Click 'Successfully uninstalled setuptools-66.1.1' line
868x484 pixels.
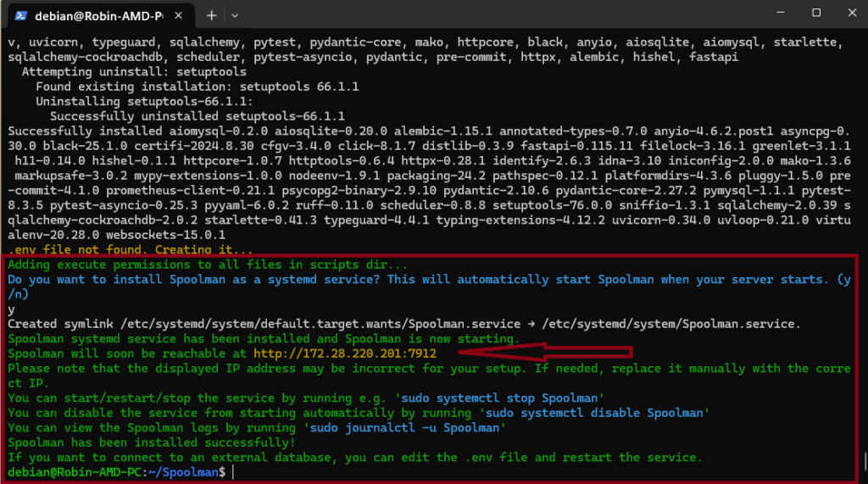coord(197,116)
